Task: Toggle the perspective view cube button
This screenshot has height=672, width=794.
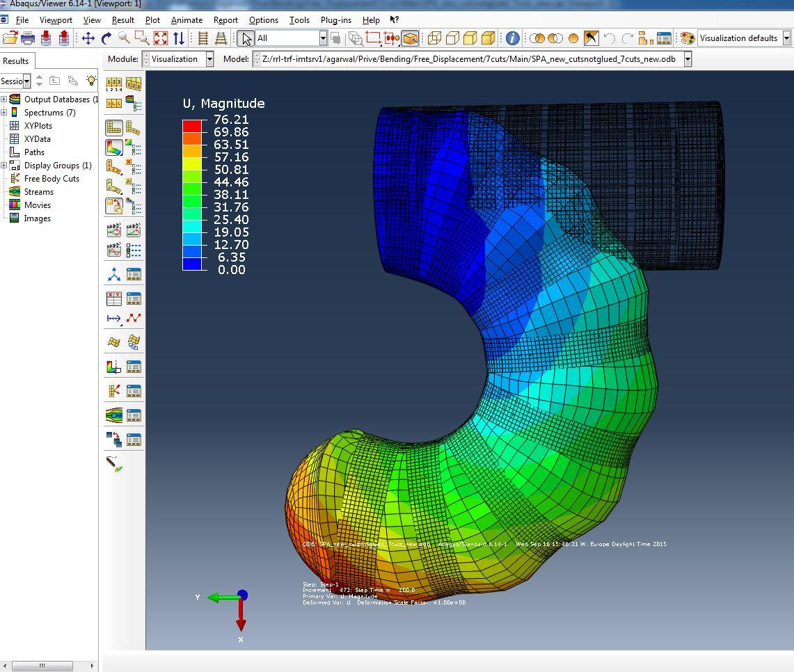Action: coord(410,38)
